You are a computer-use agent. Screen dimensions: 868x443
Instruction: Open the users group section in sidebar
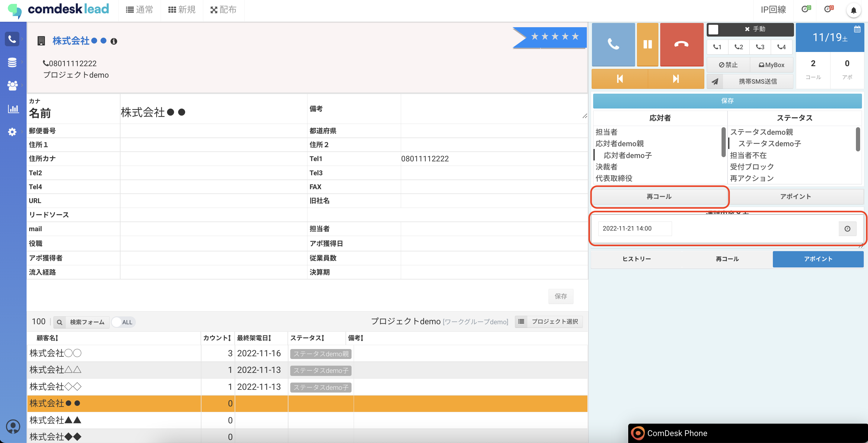(x=12, y=85)
